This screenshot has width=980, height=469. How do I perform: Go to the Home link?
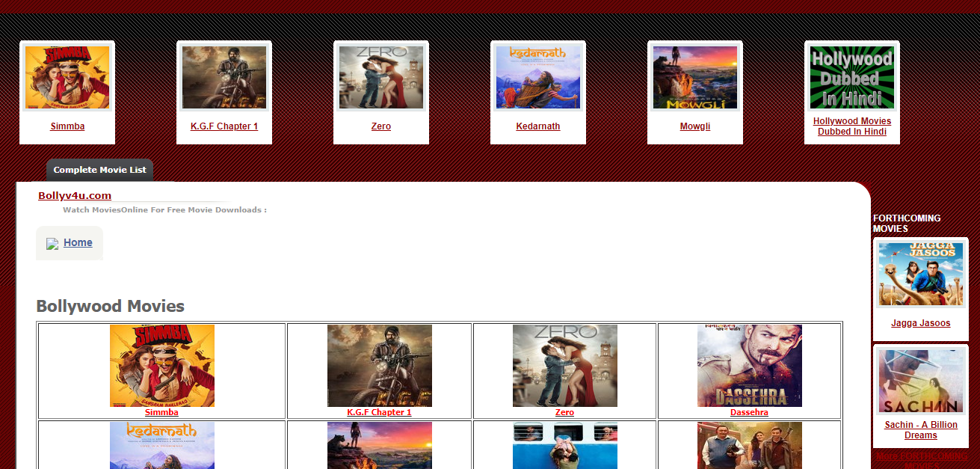coord(78,242)
